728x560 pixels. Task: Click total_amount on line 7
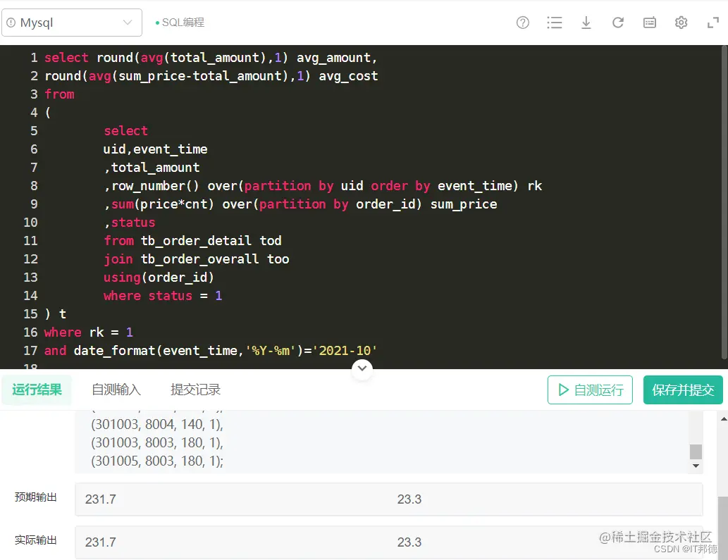pyautogui.click(x=155, y=168)
